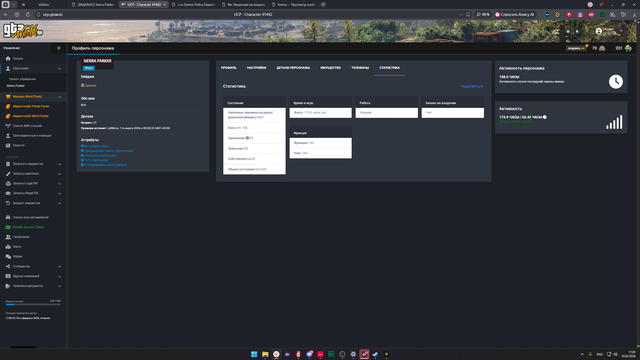The width and height of the screenshot is (640, 360).
Task: Click the signal bars activity icon
Action: click(614, 122)
